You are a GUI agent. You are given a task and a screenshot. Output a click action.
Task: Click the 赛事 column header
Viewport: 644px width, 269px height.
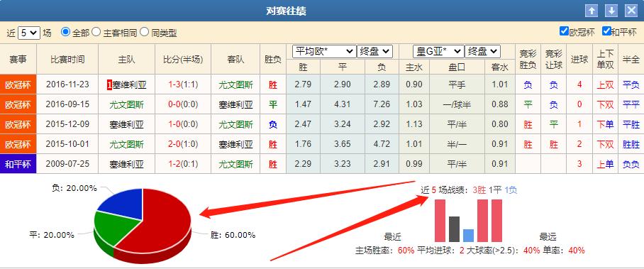pyautogui.click(x=18, y=59)
